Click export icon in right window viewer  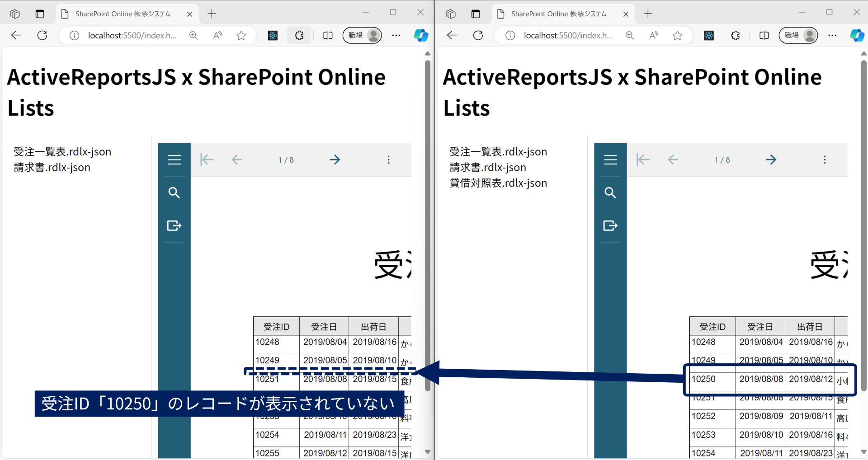(610, 225)
